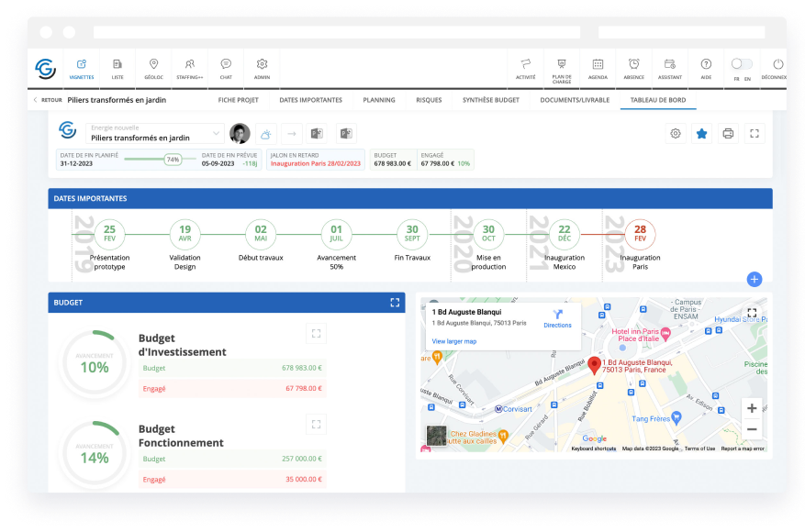This screenshot has width=805, height=532.
Task: Print the dashboard with printer icon
Action: (728, 133)
